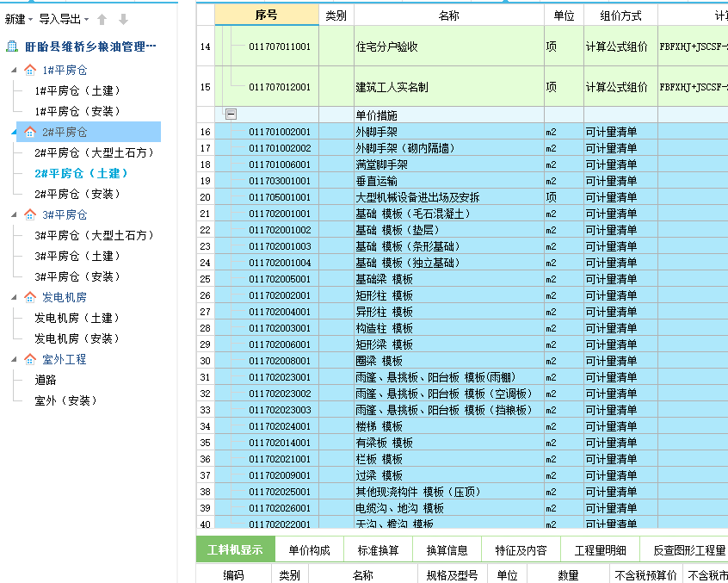
Task: Click the 序号 column header
Action: coord(267,15)
